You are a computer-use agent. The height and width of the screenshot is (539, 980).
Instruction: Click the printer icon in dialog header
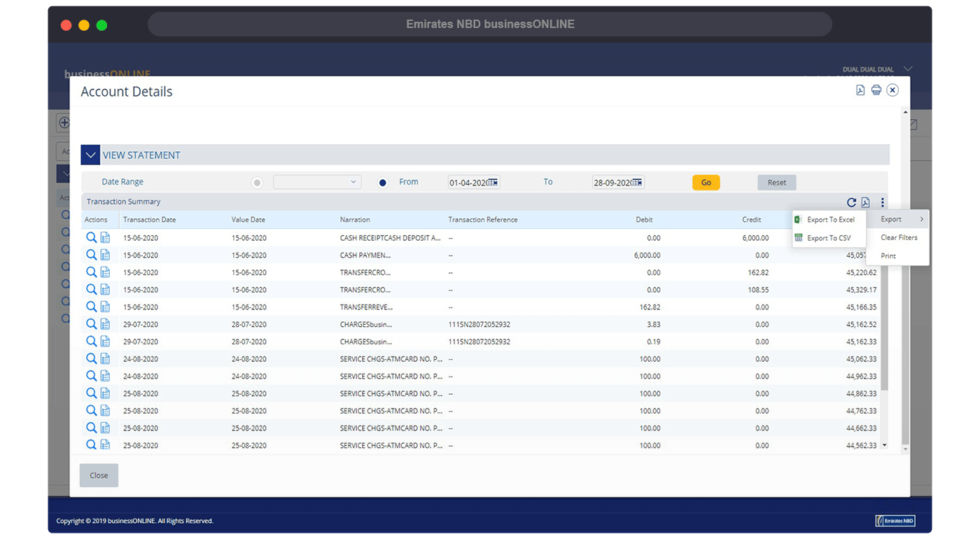[876, 90]
